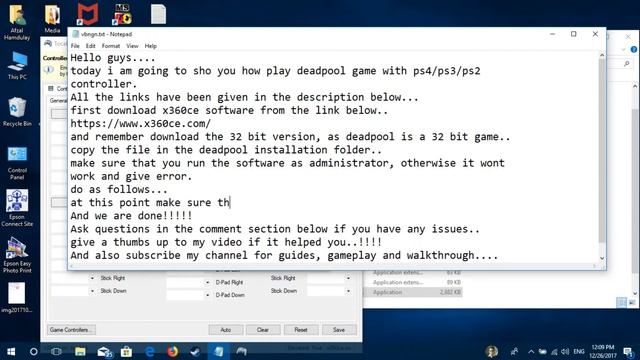Expand the left Stick Down dropdown
This screenshot has width=640, height=360.
coord(92,291)
